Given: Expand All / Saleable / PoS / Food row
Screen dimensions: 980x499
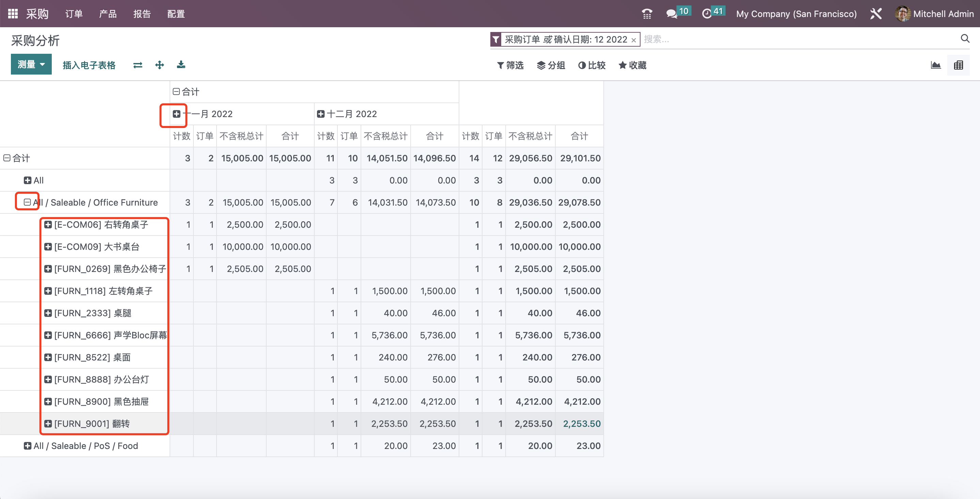Looking at the screenshot, I should [27, 446].
